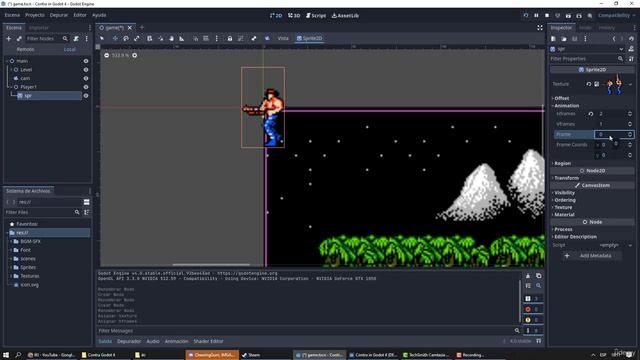Switch to the Importar dock tab
This screenshot has width=640, height=360.
pos(39,28)
